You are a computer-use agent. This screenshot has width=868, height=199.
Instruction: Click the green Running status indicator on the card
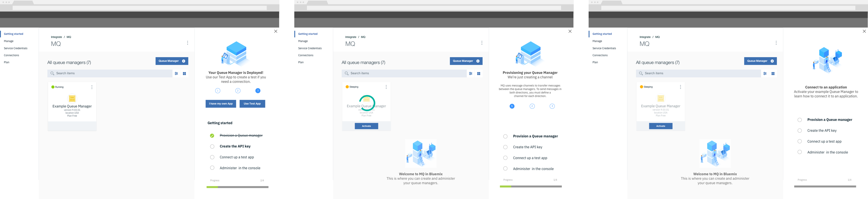(53, 87)
